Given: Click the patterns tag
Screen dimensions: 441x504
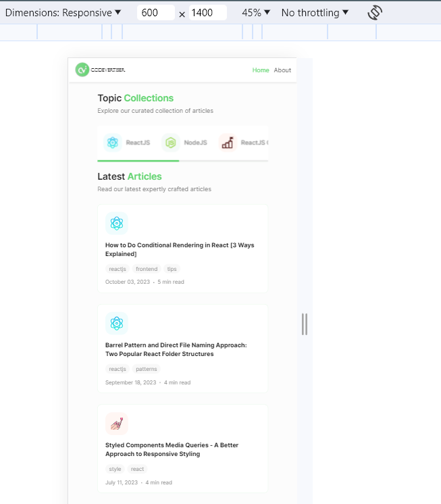Looking at the screenshot, I should click(146, 369).
